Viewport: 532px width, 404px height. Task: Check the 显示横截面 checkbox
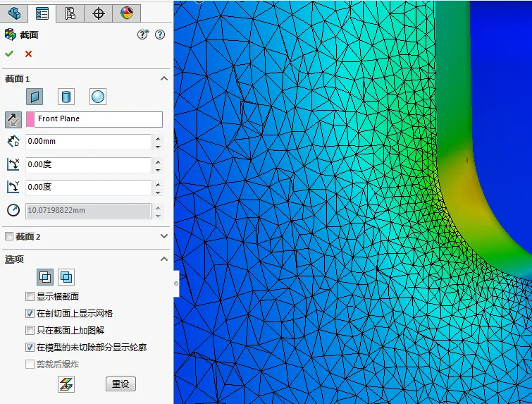coord(30,297)
